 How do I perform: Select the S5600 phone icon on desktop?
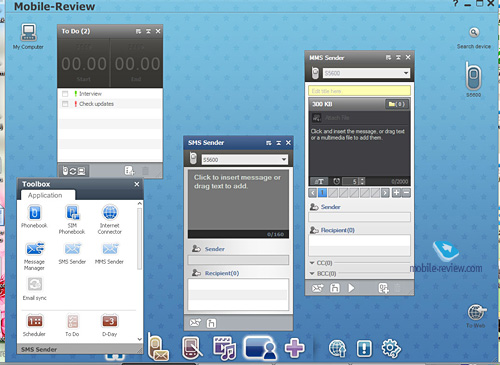[x=474, y=76]
